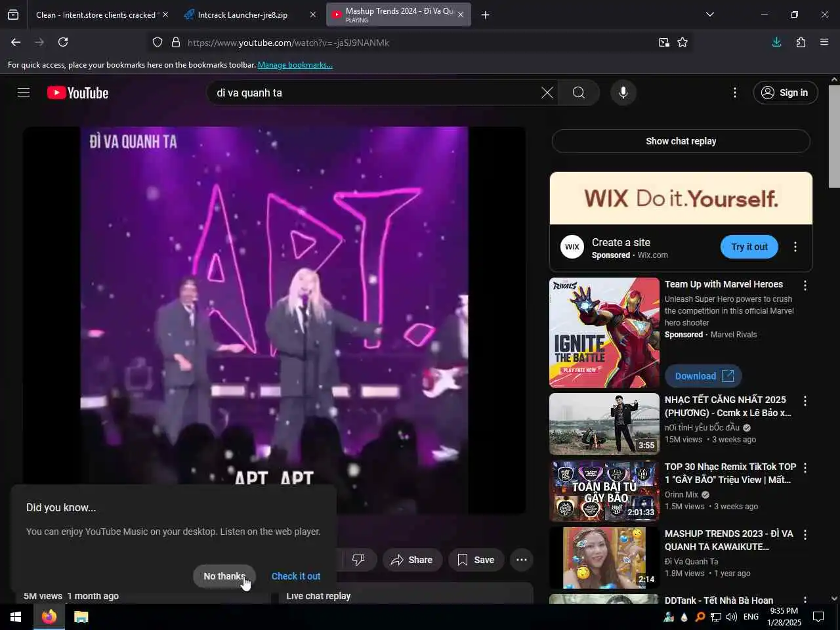Clear the search box text
The image size is (840, 630).
(x=547, y=93)
